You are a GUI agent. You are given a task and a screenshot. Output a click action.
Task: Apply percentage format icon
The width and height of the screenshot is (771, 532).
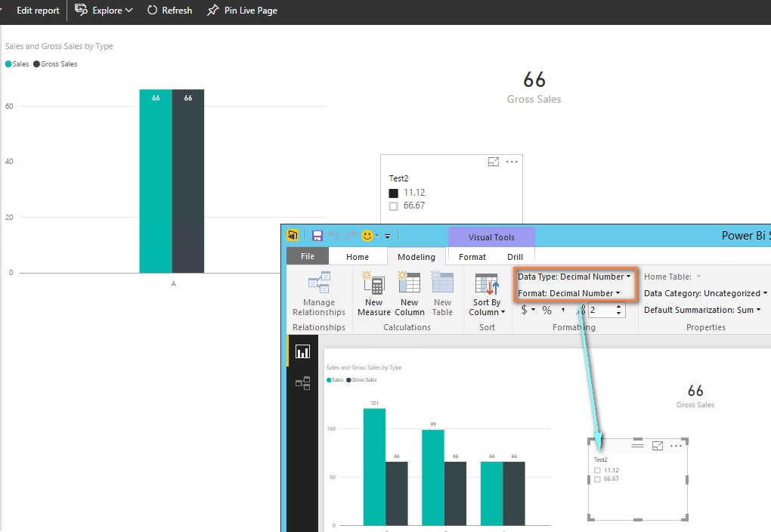(x=547, y=310)
